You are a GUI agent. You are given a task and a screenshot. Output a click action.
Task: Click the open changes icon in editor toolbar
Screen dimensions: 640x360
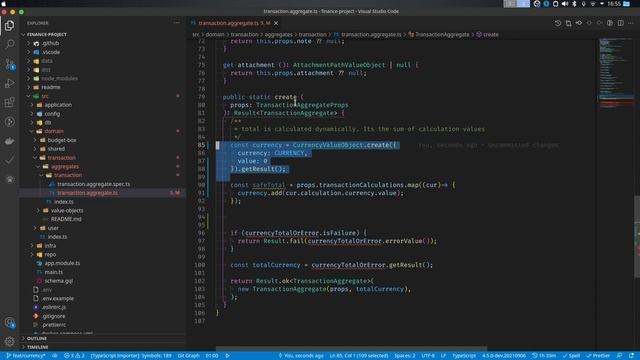[568, 23]
